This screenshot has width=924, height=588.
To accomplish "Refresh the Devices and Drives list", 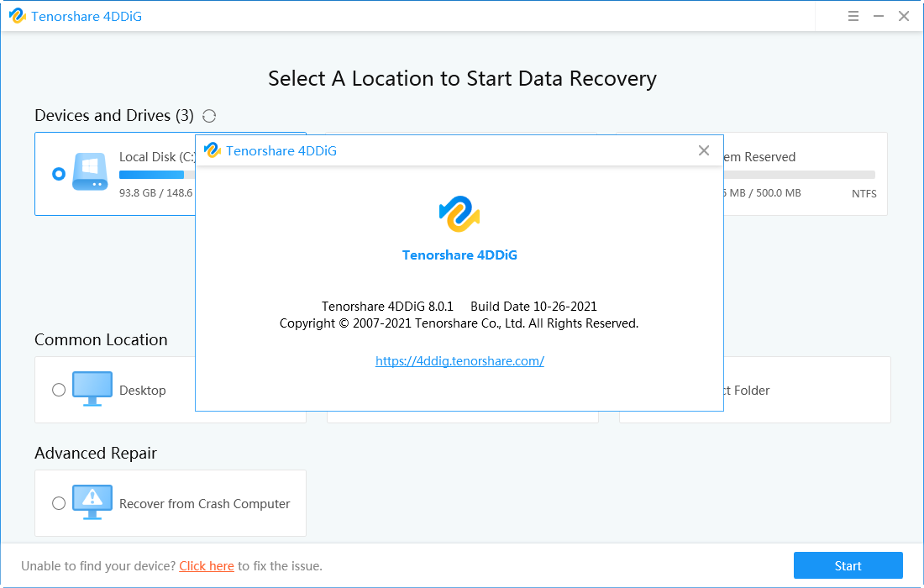I will coord(209,116).
